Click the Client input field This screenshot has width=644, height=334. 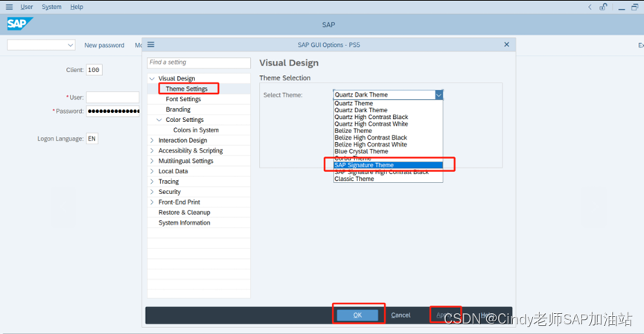coord(94,70)
